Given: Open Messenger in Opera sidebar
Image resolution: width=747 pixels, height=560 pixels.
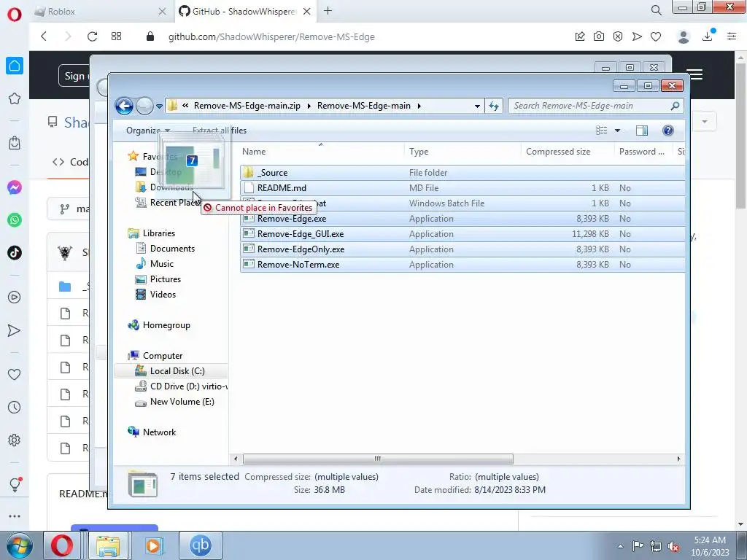Looking at the screenshot, I should [15, 187].
